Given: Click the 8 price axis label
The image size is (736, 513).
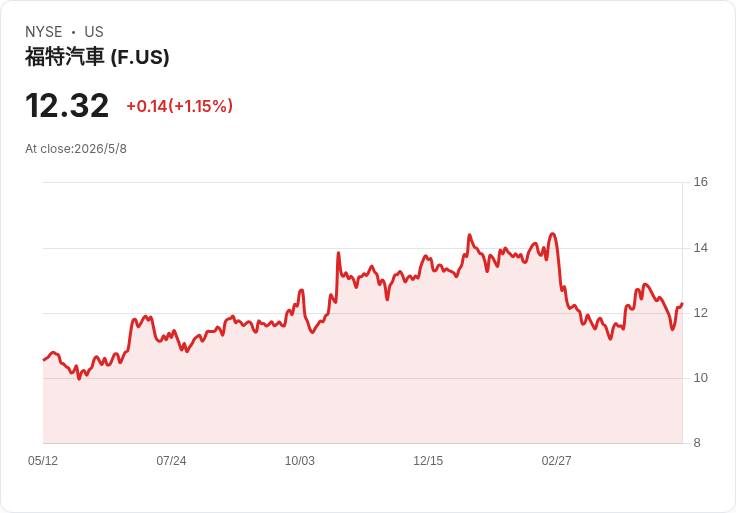Looking at the screenshot, I should pos(697,443).
